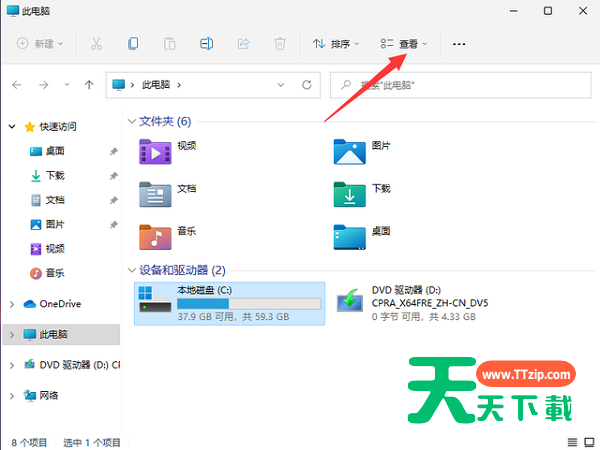Select the 音乐 folder icon in main pane
Screen dimensions: 600x450
click(x=155, y=237)
